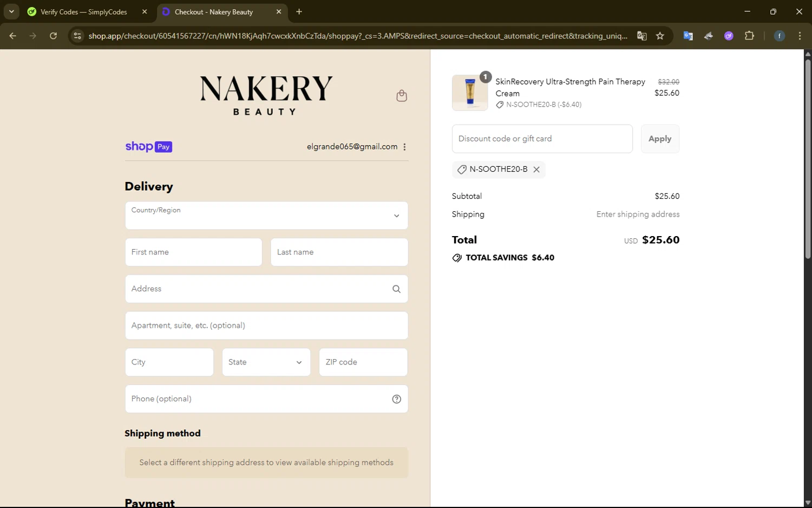Focus the Apartment, suite field
The image size is (812, 508).
(266, 325)
